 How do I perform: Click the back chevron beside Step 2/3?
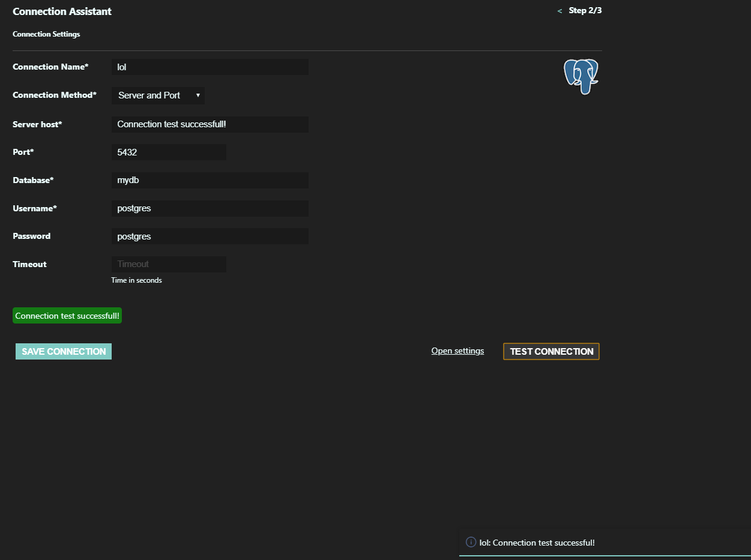coord(559,11)
